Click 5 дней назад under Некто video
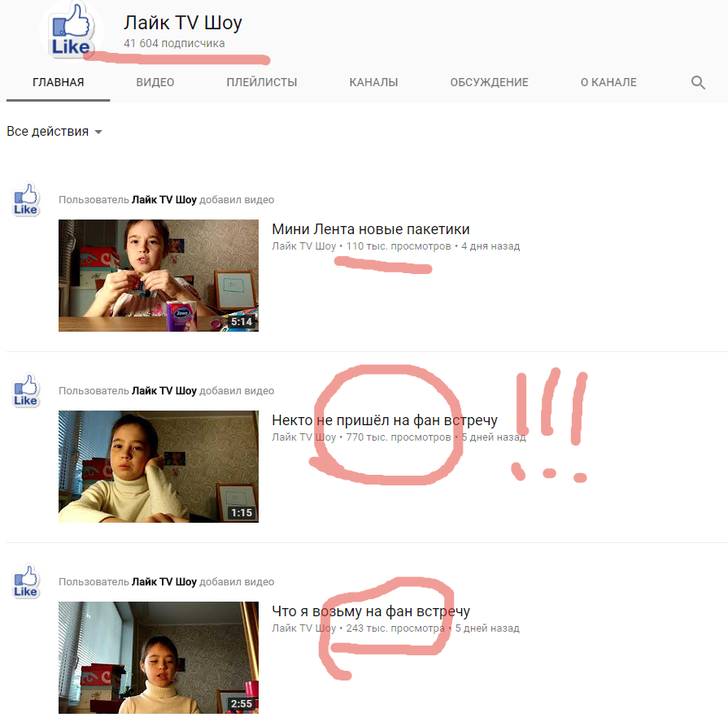Image resolution: width=728 pixels, height=726 pixels. (x=494, y=437)
